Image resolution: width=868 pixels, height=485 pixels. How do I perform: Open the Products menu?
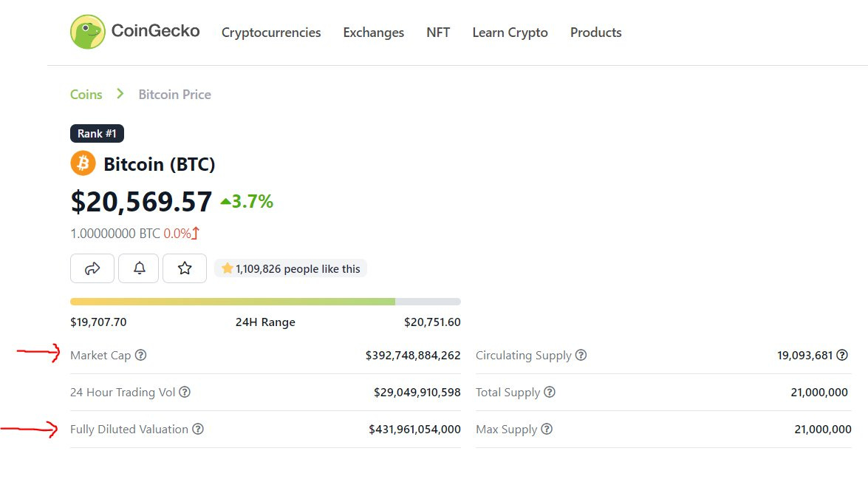[595, 32]
